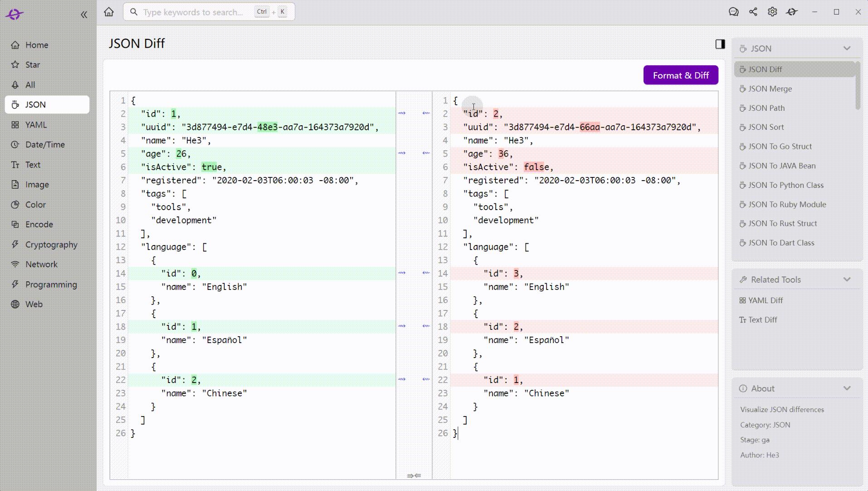The width and height of the screenshot is (868, 491).
Task: Collapse the left navigation sidebar
Action: pos(84,14)
